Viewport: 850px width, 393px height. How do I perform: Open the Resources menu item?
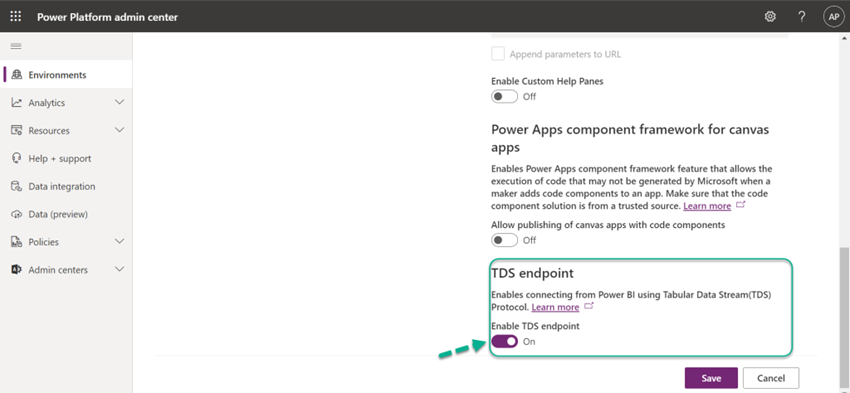click(67, 131)
